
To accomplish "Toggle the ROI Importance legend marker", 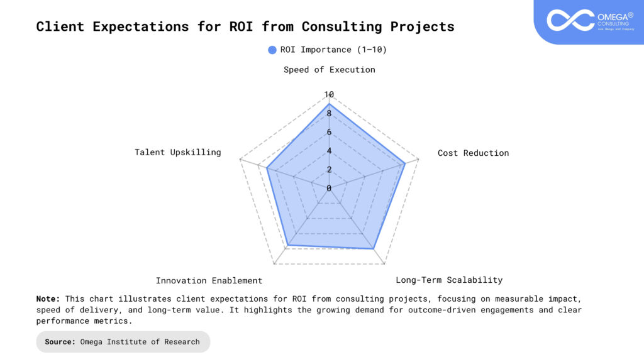I will tap(272, 50).
